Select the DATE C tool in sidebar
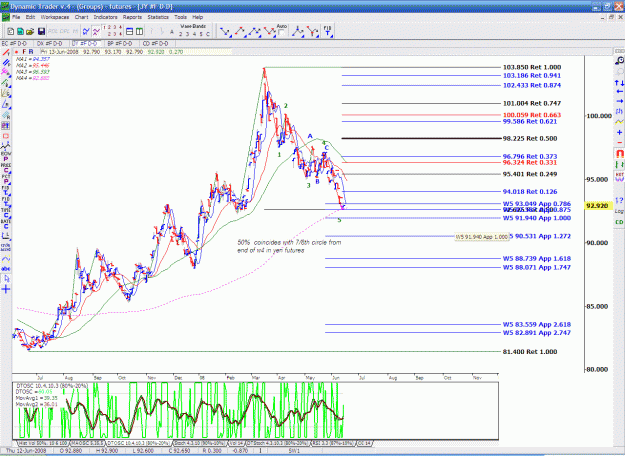625x456 pixels. tap(6, 224)
